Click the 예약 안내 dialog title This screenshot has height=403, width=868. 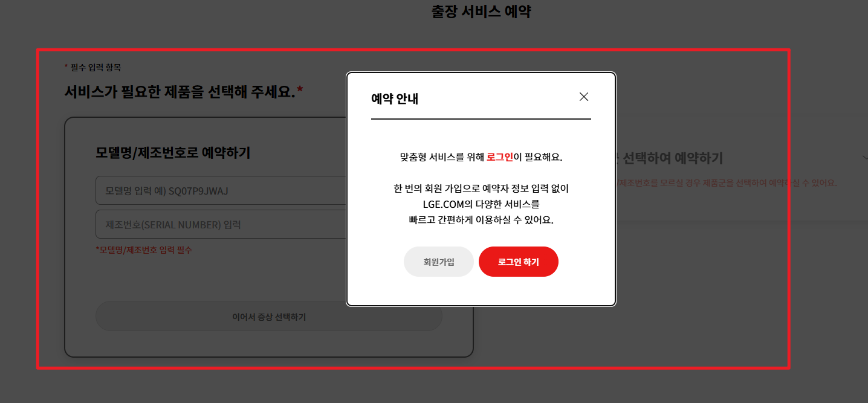pos(395,99)
